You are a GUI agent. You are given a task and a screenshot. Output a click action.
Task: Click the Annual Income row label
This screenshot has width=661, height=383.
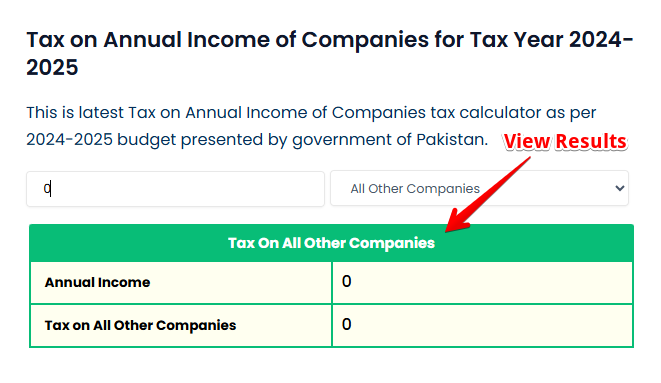coord(97,282)
